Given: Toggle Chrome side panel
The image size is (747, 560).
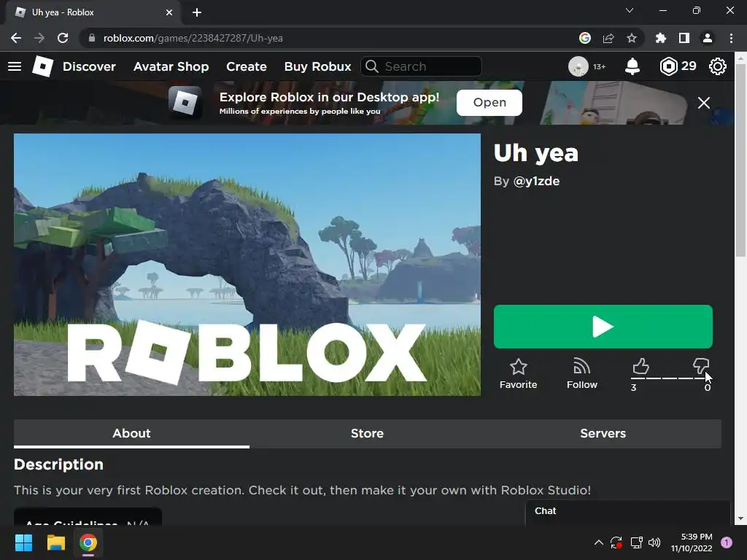Looking at the screenshot, I should pos(684,38).
